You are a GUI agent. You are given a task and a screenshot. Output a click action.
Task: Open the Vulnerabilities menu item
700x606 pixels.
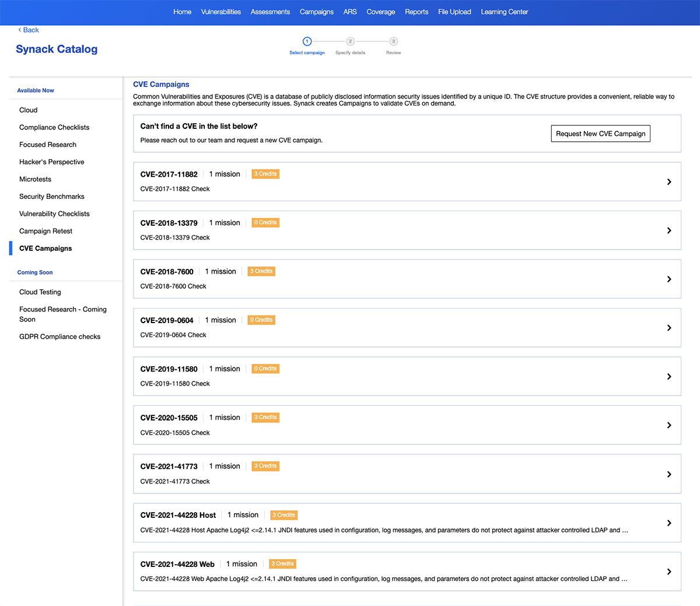click(x=221, y=12)
